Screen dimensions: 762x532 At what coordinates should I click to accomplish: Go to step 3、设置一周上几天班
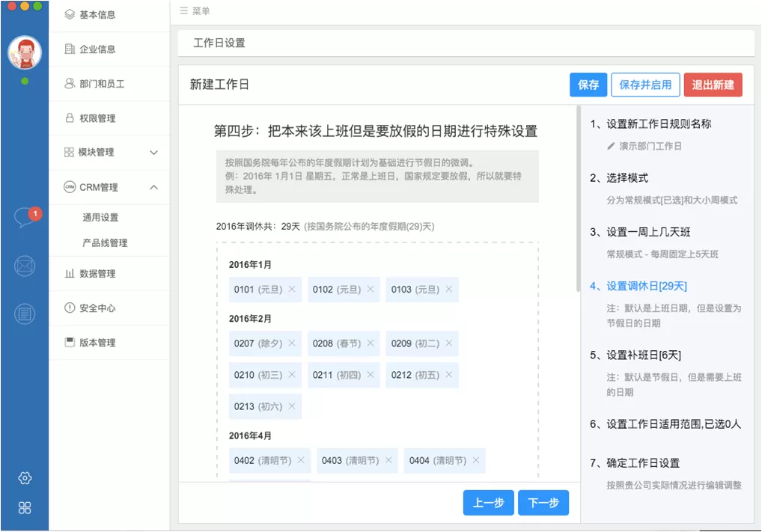tap(640, 232)
